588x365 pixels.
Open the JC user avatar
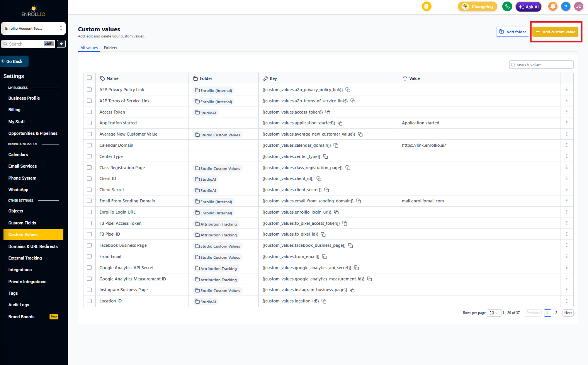[x=578, y=7]
